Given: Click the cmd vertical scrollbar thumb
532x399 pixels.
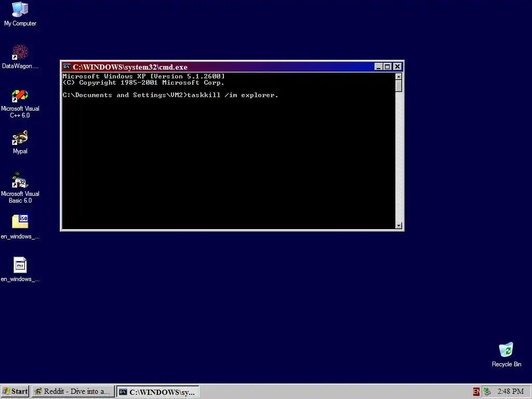Looking at the screenshot, I should point(398,86).
